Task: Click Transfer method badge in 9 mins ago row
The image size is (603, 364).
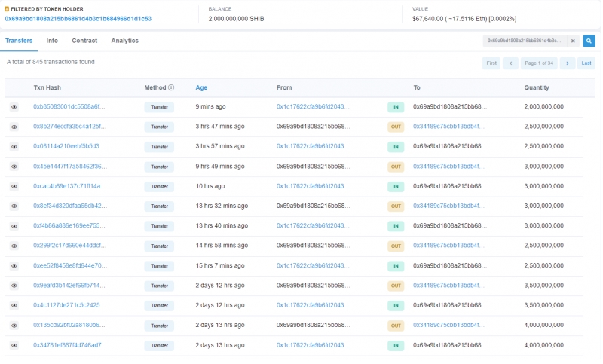Action: tap(159, 107)
